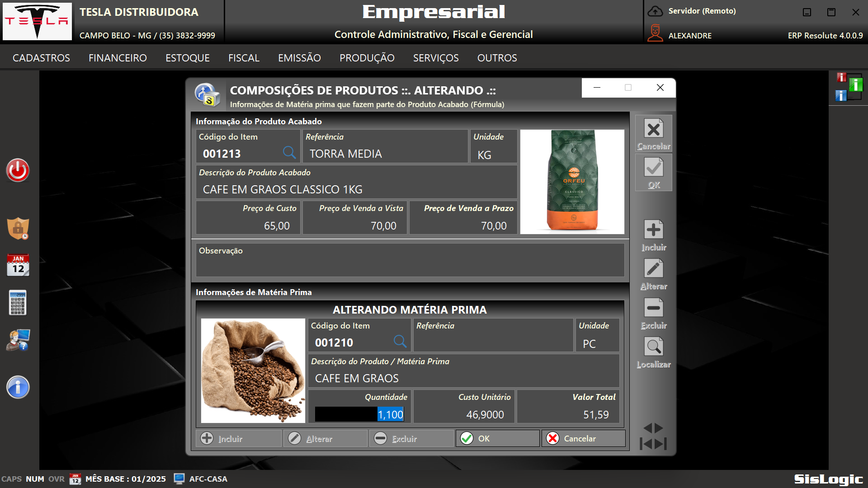Click the Orfeu coffee bag product image
Viewport: 868px width, 488px height.
click(x=572, y=182)
